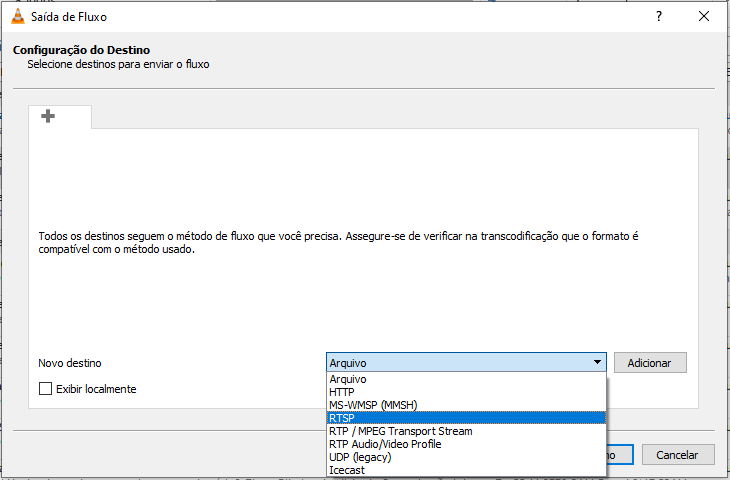Image resolution: width=730 pixels, height=480 pixels.
Task: Click the Cancelar button
Action: pyautogui.click(x=678, y=454)
